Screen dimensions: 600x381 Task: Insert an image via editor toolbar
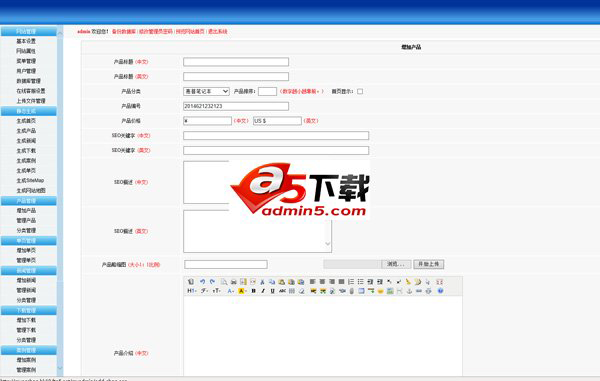[313, 291]
